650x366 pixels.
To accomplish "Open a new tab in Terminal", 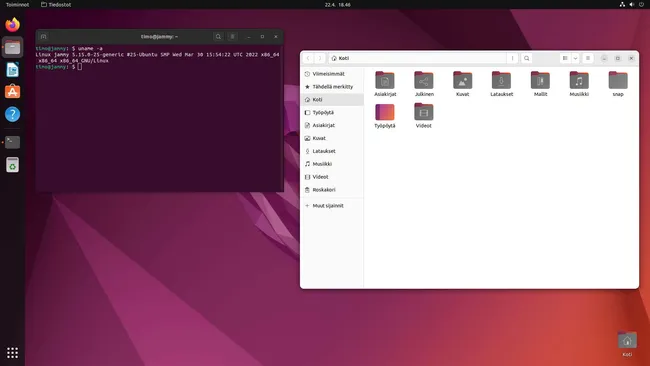I will click(44, 36).
